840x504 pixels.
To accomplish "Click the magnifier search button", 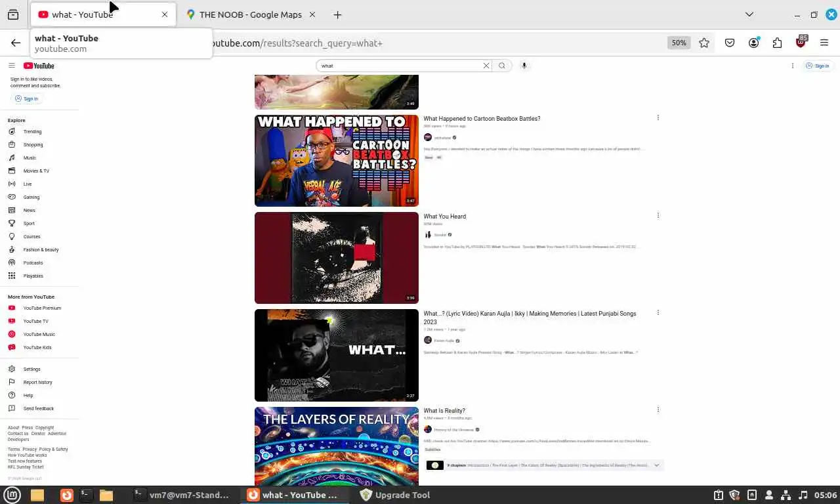I will 502,66.
